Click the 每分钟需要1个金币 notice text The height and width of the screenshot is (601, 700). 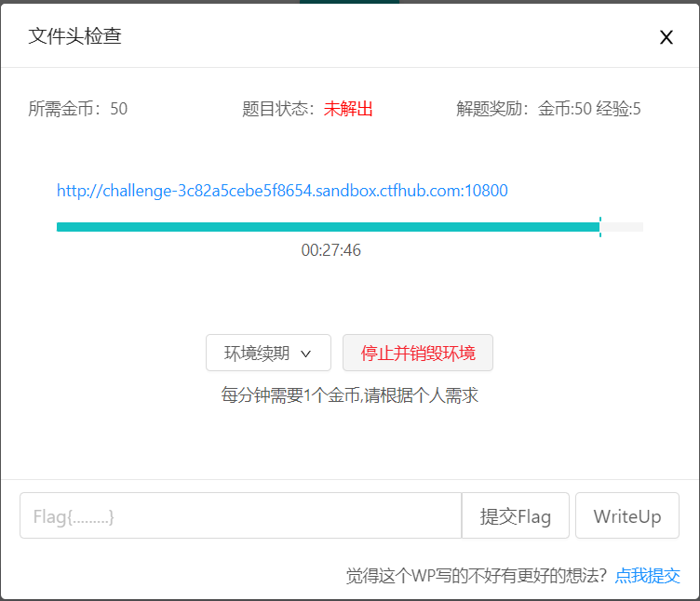[349, 394]
